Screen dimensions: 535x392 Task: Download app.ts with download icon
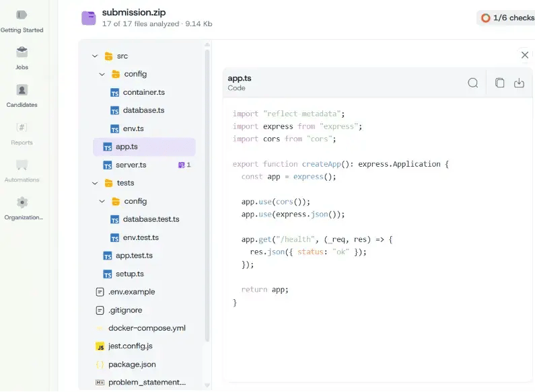pyautogui.click(x=519, y=83)
